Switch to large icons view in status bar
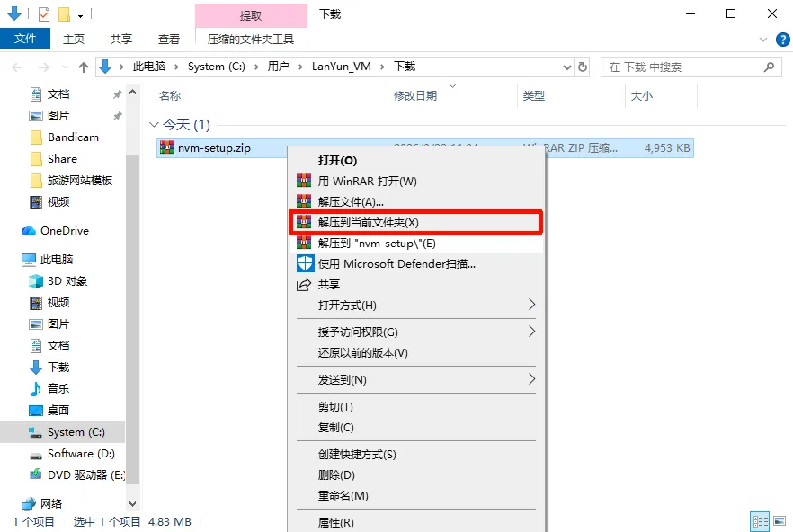Image resolution: width=793 pixels, height=532 pixels. coord(779,521)
